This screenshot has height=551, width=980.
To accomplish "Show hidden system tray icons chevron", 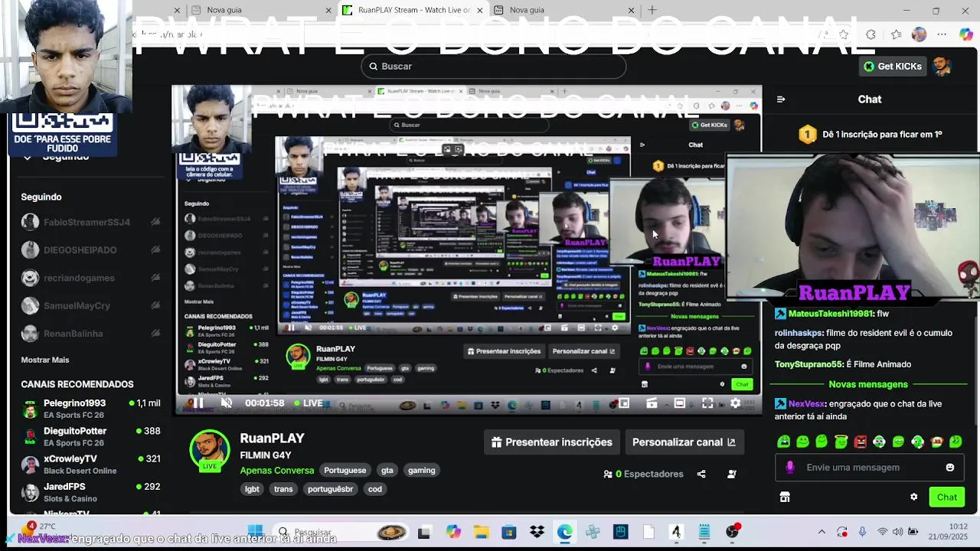I will (x=822, y=532).
